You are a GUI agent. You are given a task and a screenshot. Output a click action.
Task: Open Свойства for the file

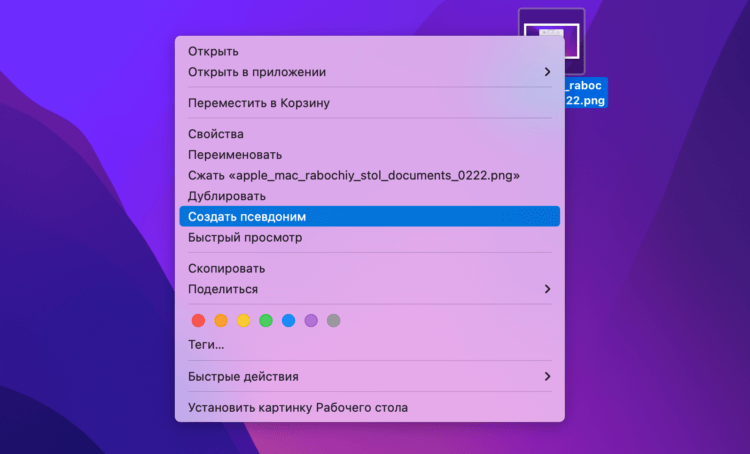[369, 134]
